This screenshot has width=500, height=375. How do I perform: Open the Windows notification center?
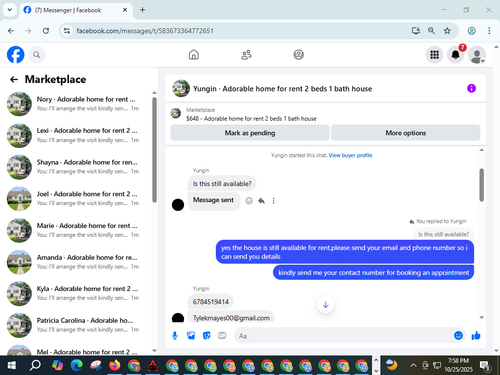coord(485,366)
